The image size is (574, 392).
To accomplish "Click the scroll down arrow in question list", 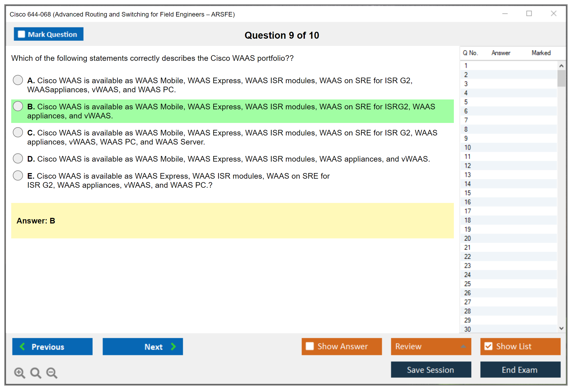I will (x=561, y=328).
